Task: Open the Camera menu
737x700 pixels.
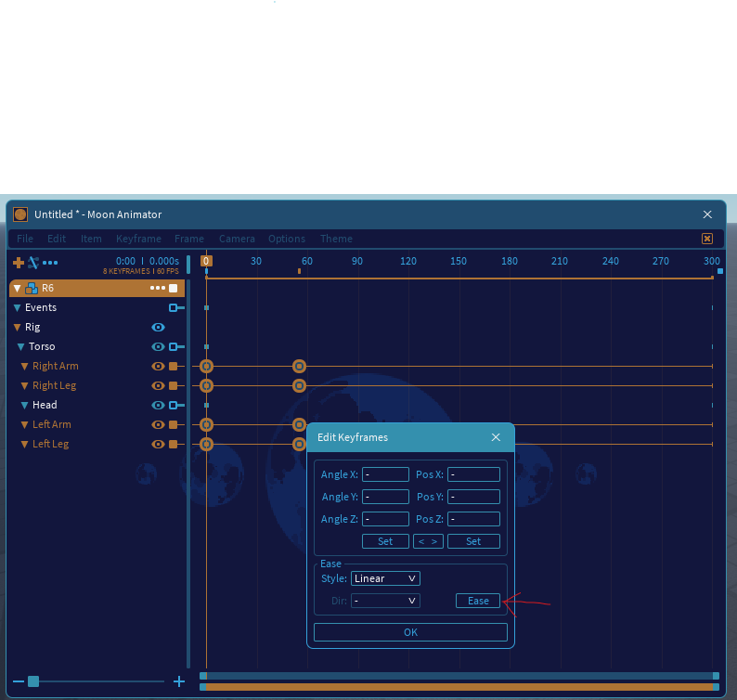Action: click(x=237, y=239)
